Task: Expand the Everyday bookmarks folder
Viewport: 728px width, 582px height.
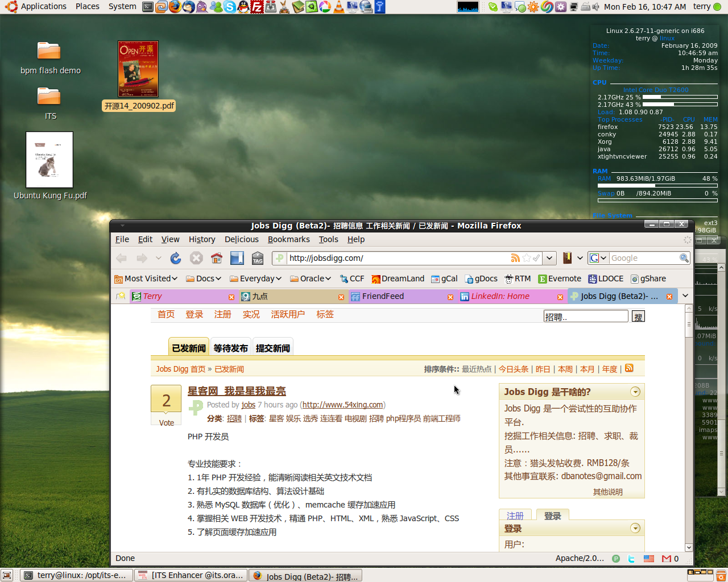Action: click(x=256, y=278)
